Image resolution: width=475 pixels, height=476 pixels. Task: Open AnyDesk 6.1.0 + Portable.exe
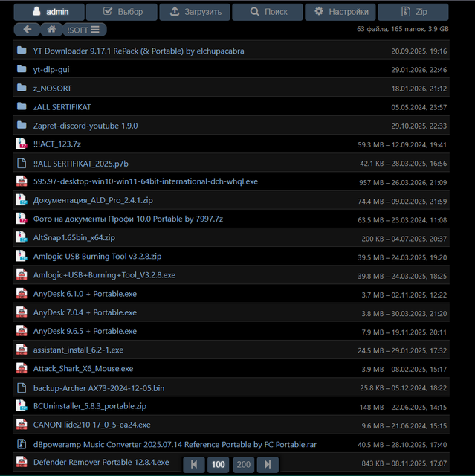(85, 294)
